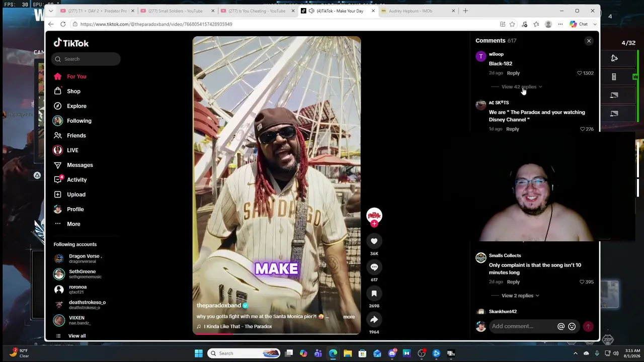
Task: Open the For You feed
Action: [76, 76]
